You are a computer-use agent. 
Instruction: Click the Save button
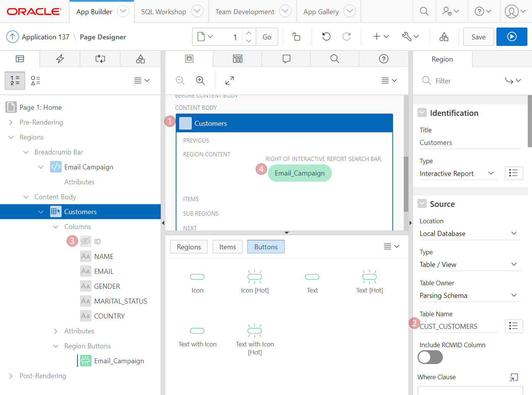click(478, 37)
